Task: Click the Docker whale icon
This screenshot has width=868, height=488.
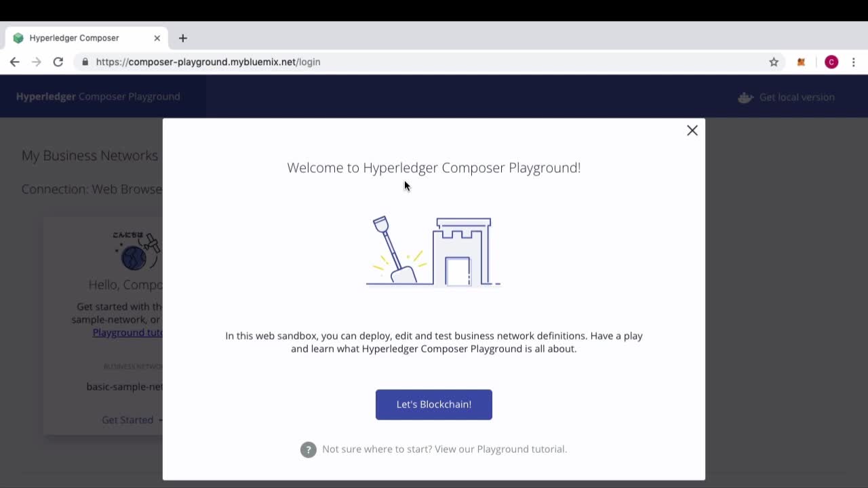Action: tap(745, 97)
